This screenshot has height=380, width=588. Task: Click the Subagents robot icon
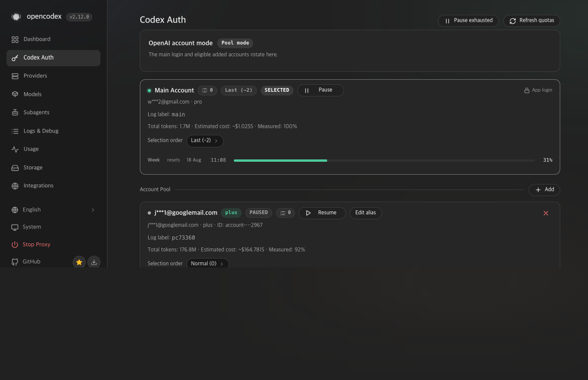coord(15,113)
